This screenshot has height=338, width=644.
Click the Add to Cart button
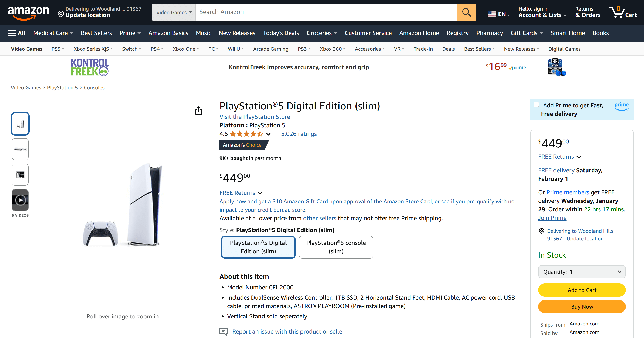coord(582,290)
